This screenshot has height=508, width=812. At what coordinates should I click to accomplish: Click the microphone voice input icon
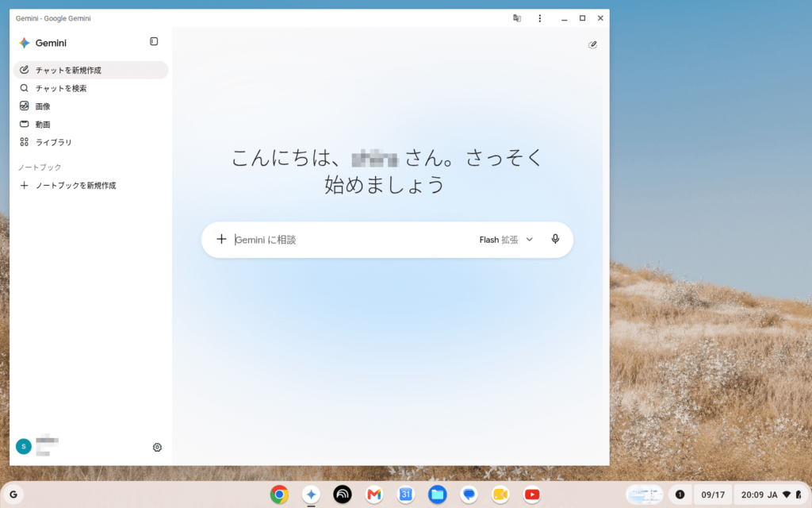(x=555, y=239)
